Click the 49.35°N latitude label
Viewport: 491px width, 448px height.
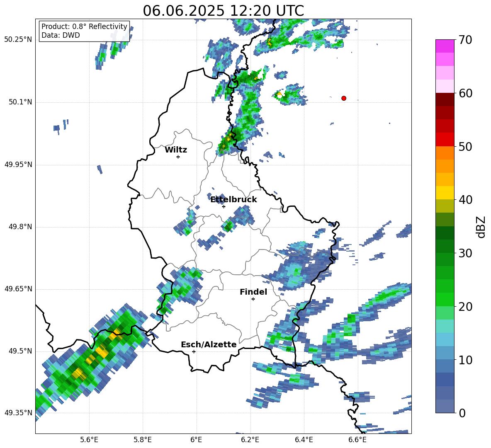(18, 413)
